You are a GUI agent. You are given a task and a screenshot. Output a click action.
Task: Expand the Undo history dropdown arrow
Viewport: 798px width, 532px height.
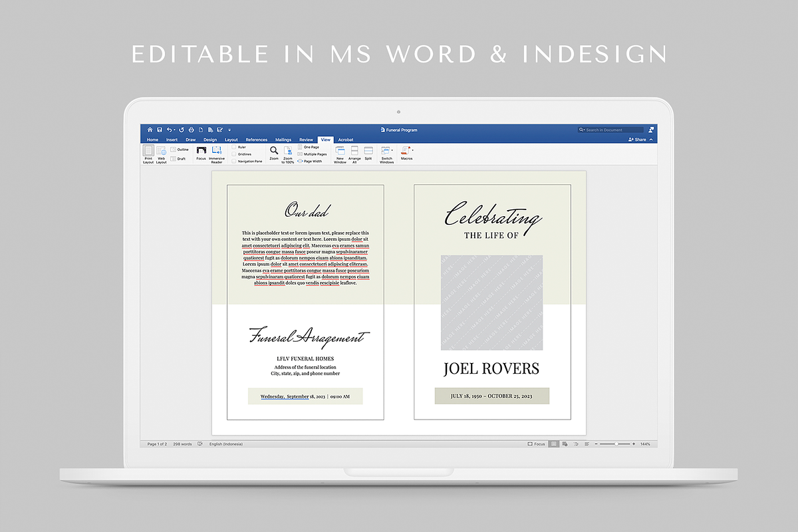(174, 130)
